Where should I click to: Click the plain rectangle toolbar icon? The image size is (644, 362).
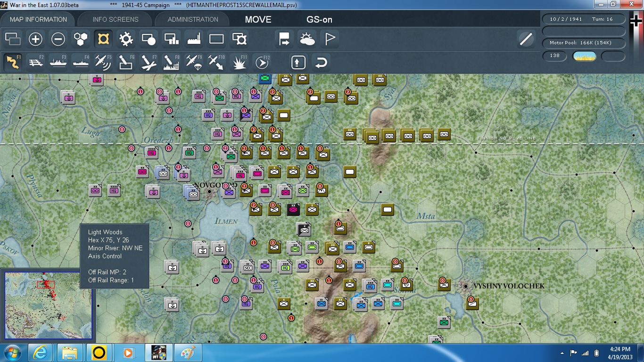(216, 39)
